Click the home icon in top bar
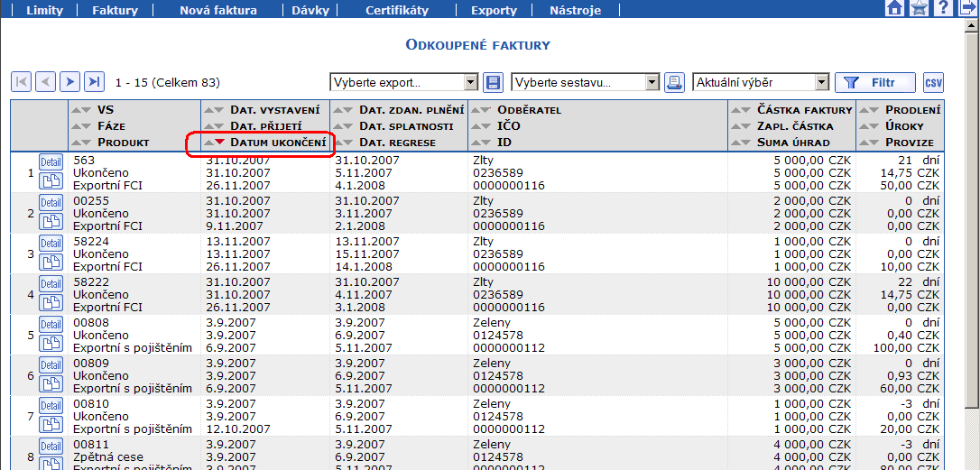Image resolution: width=980 pixels, height=470 pixels. [895, 9]
